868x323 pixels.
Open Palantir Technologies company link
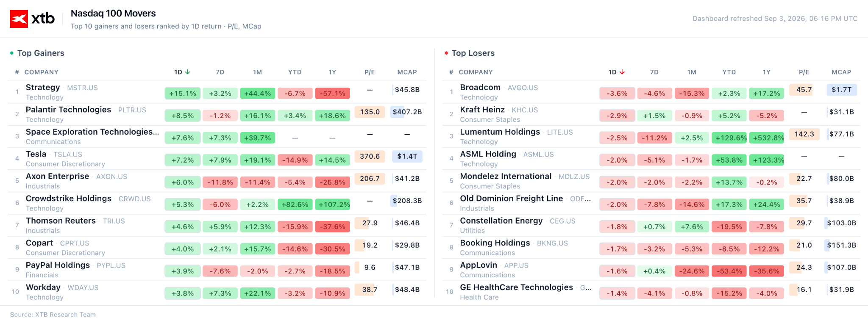click(68, 110)
